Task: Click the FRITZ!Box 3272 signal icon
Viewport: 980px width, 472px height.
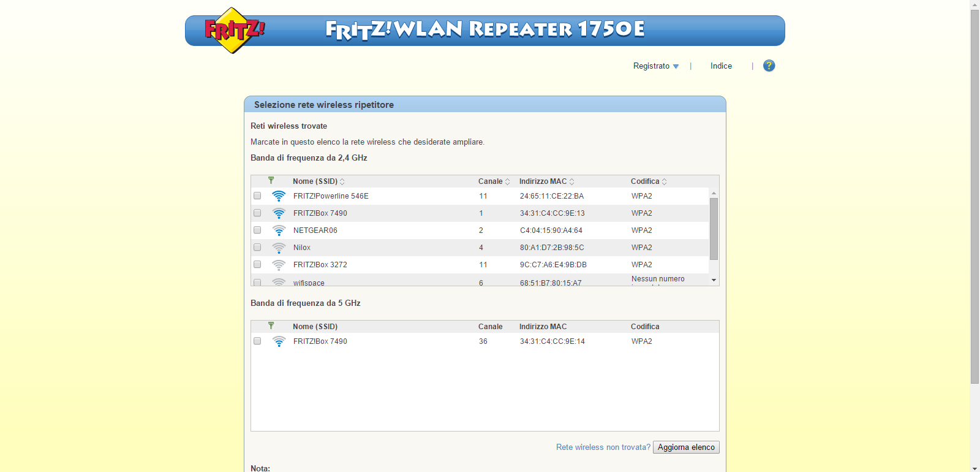Action: (x=279, y=265)
